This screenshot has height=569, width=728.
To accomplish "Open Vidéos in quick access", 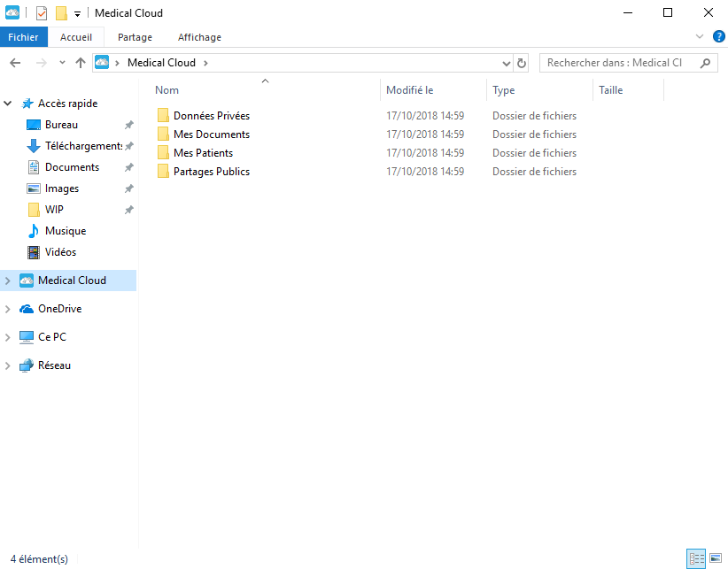I will point(60,252).
